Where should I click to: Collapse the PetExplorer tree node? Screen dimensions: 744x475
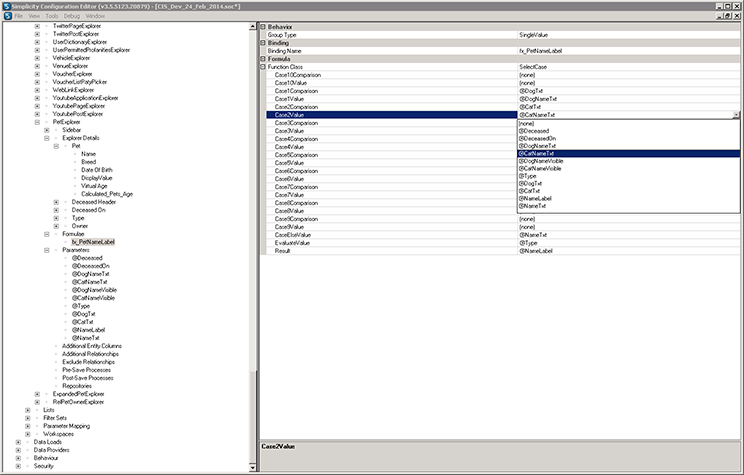pos(38,121)
